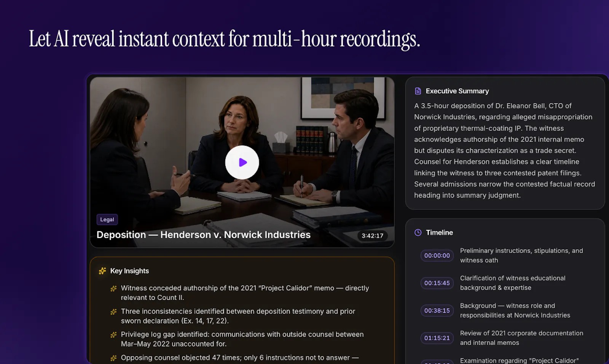
Task: Click insight 'Opposing counsel objected 47 times'
Action: pyautogui.click(x=240, y=358)
